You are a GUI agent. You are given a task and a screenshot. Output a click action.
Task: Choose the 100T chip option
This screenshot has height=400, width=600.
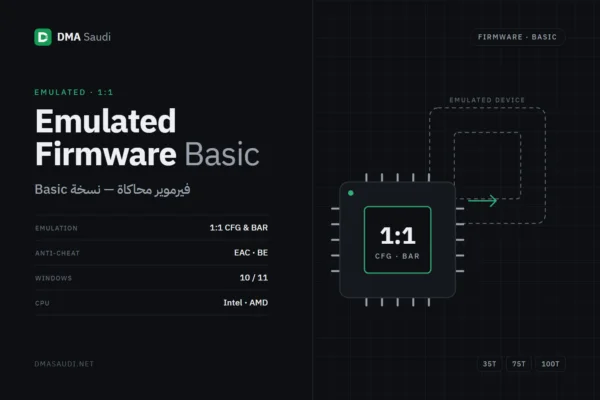[x=550, y=364]
